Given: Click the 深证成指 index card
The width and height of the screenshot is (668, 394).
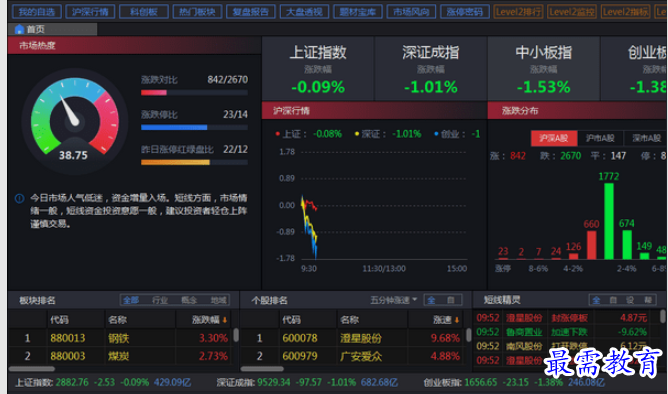Looking at the screenshot, I should tap(431, 69).
